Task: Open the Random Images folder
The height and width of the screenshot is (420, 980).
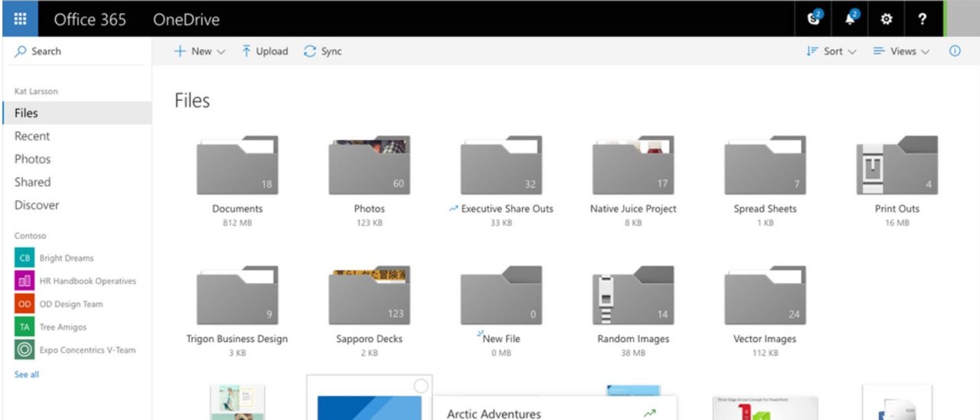Action: [x=633, y=296]
